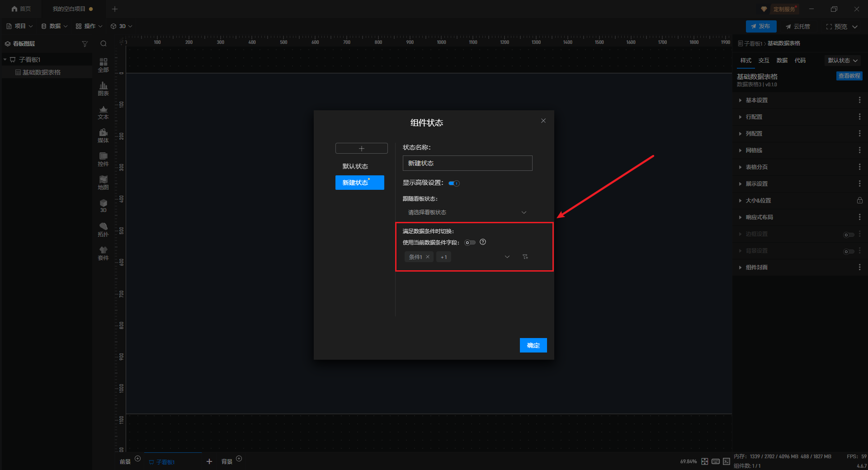Select 默认状态 in the state list
The image size is (868, 470).
click(355, 166)
